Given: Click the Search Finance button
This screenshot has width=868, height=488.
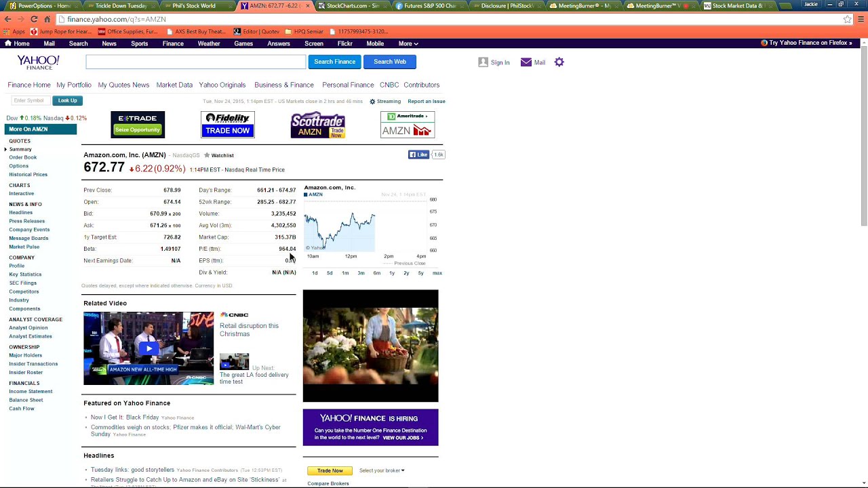Looking at the screenshot, I should pos(334,62).
